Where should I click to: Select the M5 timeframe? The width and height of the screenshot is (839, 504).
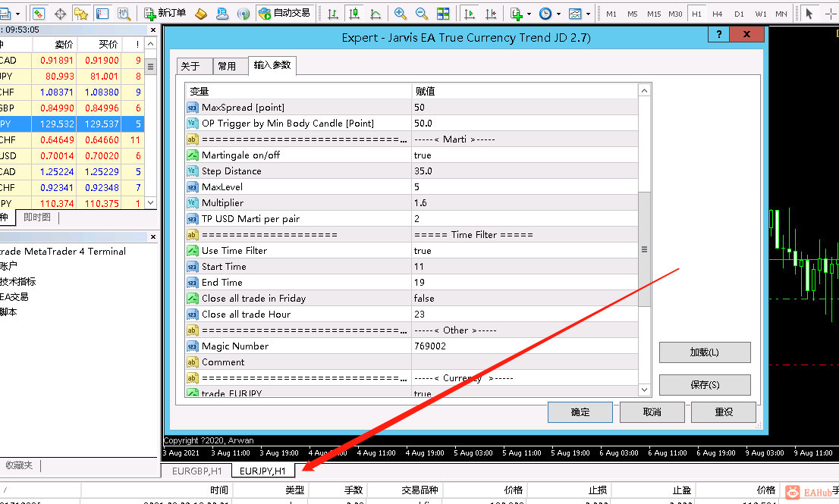point(633,14)
